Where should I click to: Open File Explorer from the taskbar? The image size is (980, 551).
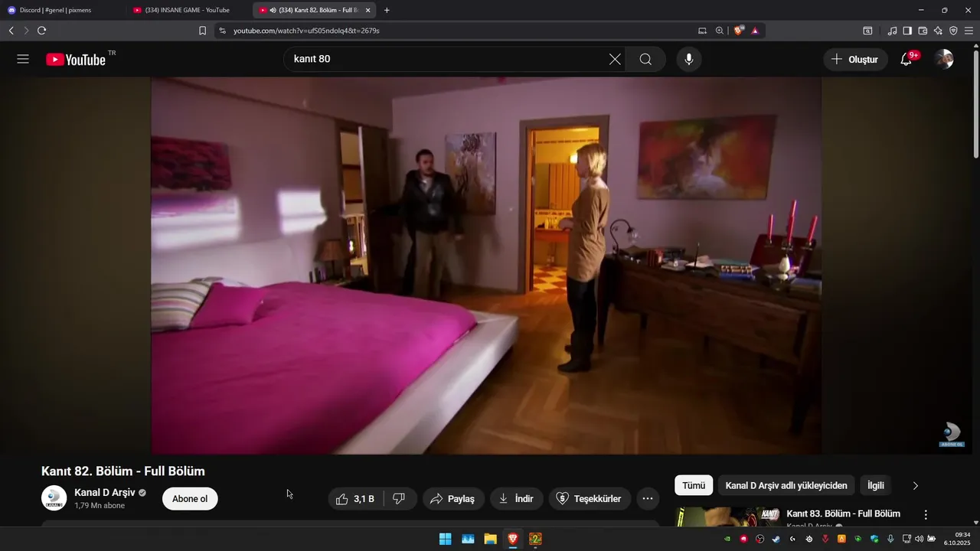[490, 539]
